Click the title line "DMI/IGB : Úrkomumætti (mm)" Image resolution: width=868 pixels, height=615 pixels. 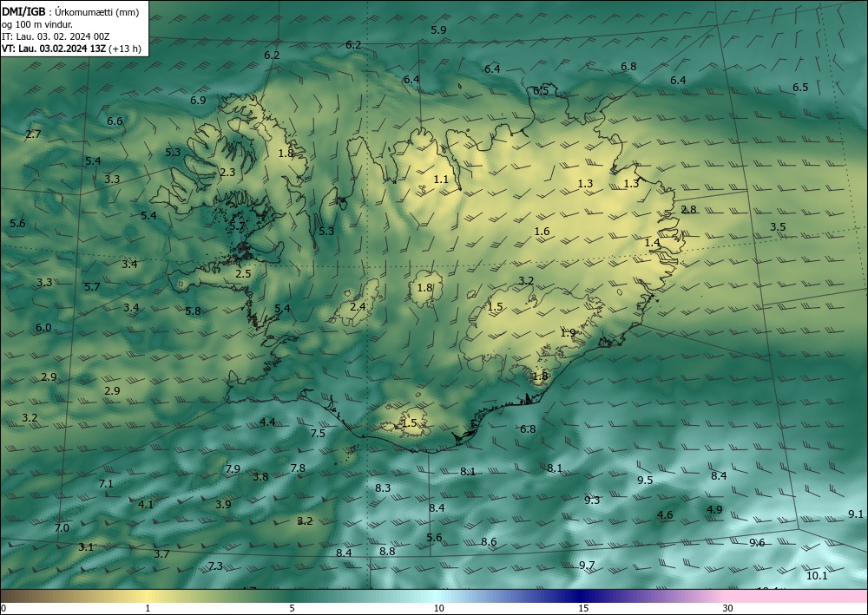71,12
